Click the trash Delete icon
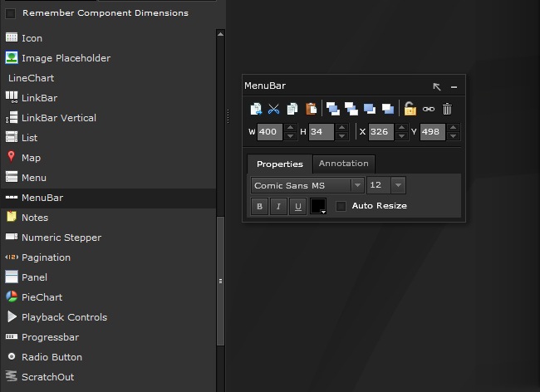The height and width of the screenshot is (392, 540). tap(447, 109)
